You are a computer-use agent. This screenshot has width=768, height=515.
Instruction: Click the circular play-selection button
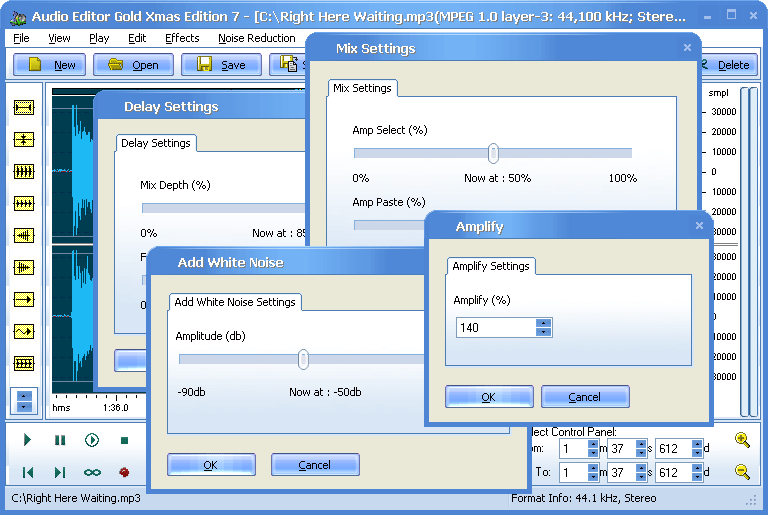click(92, 440)
